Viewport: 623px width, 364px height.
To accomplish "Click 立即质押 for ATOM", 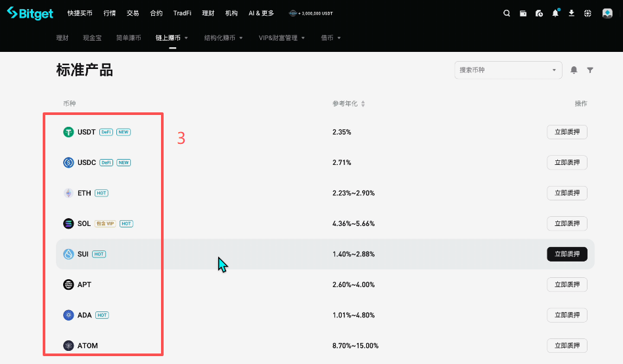I will (x=567, y=346).
